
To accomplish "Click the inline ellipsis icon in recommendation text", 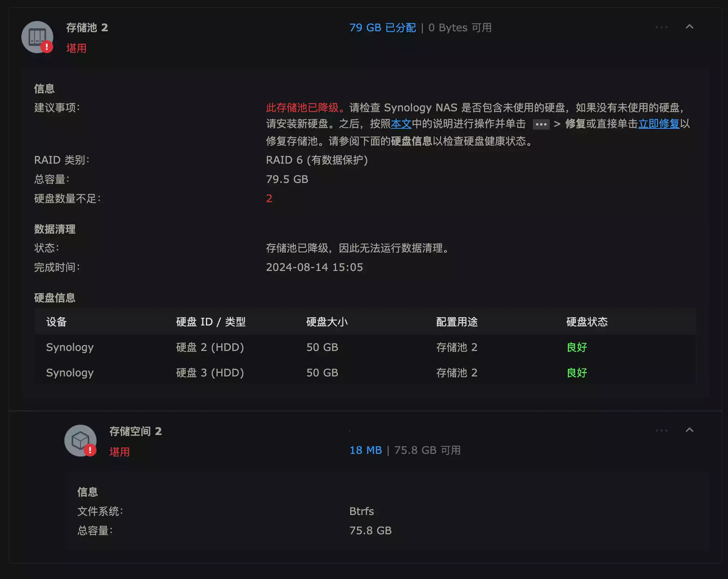I will (541, 124).
